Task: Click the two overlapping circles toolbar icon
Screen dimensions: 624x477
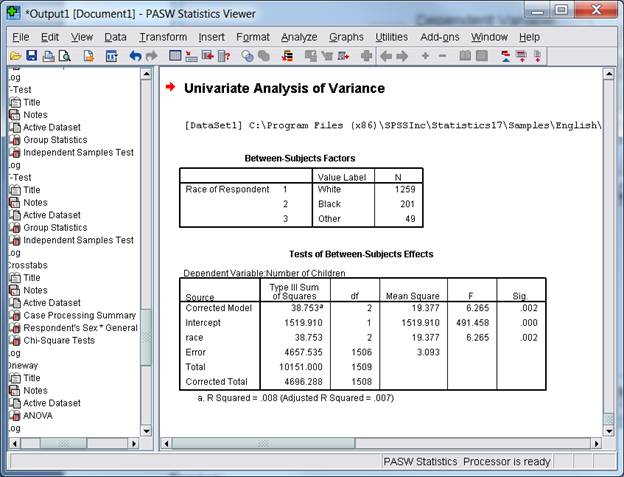Action: [247, 56]
